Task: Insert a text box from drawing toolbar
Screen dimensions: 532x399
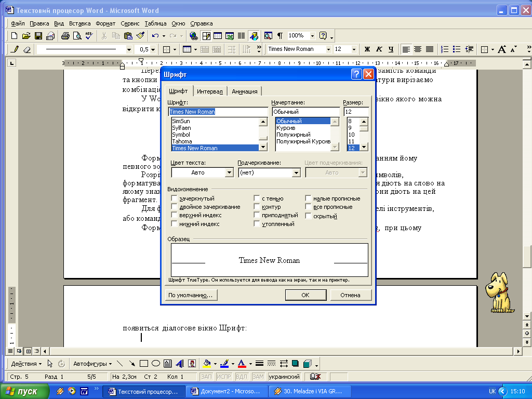Action: (168, 364)
